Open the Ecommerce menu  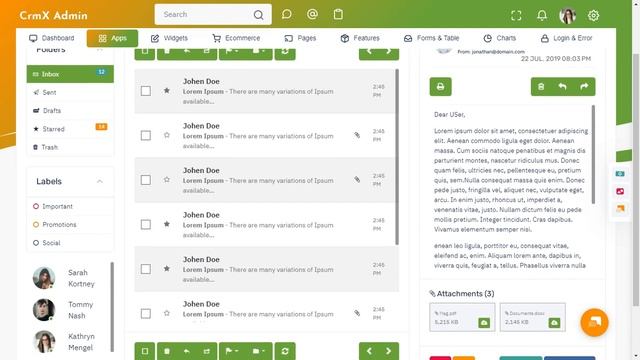click(236, 38)
